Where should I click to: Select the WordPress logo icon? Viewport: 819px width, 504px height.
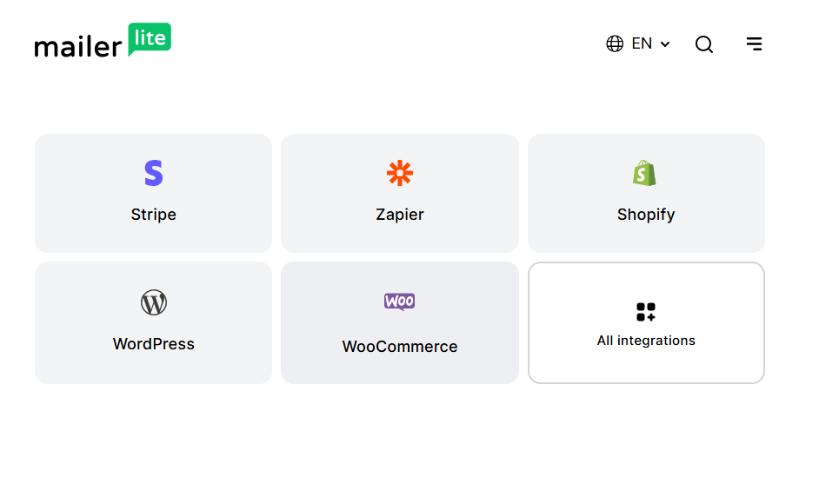tap(153, 303)
